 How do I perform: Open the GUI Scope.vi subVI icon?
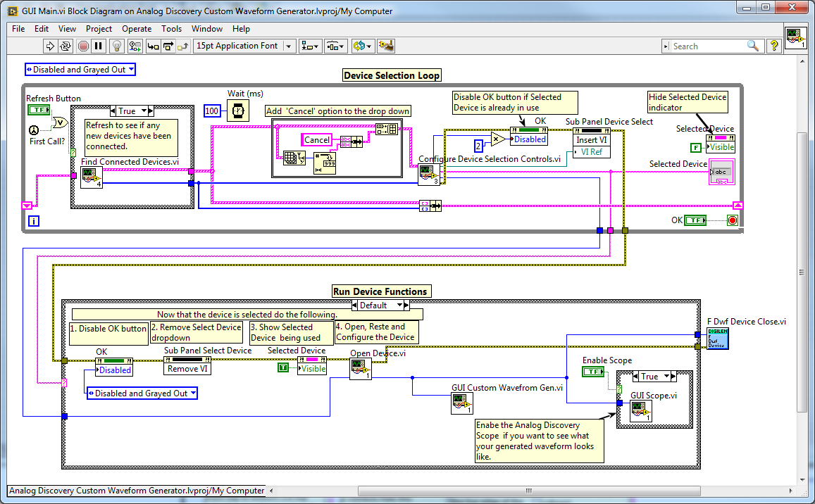point(640,411)
